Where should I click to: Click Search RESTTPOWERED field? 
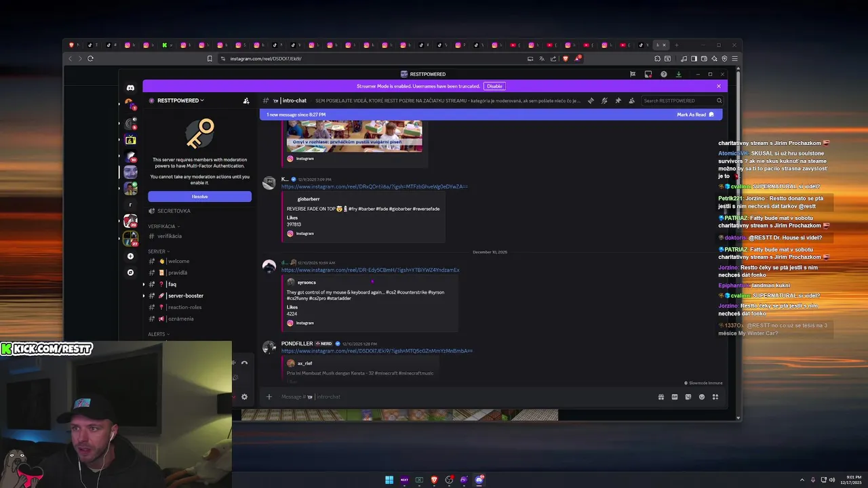pos(682,100)
